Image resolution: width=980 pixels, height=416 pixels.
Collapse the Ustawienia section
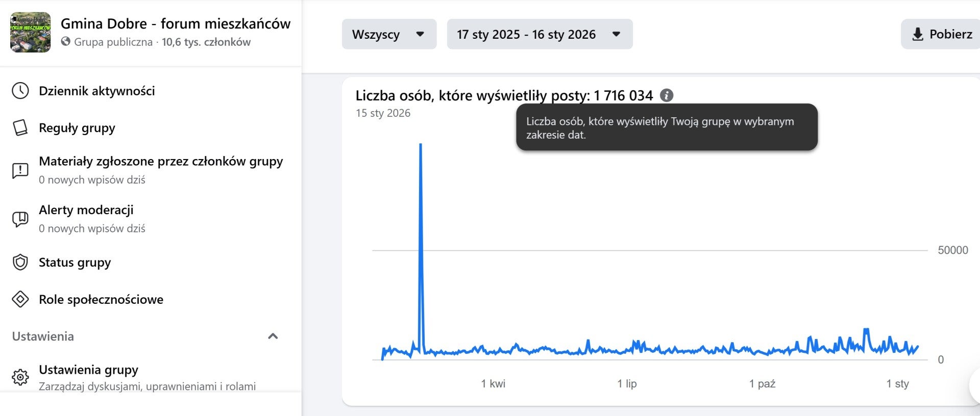tap(273, 336)
